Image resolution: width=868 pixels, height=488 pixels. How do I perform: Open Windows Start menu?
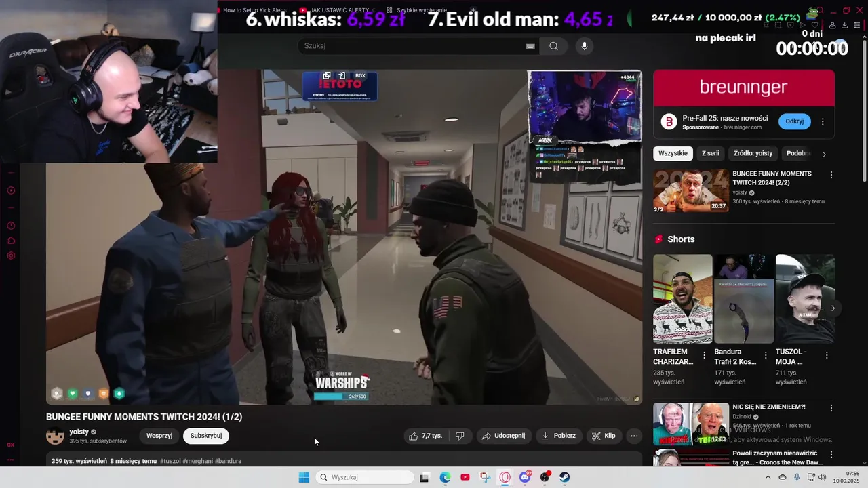pos(304,477)
